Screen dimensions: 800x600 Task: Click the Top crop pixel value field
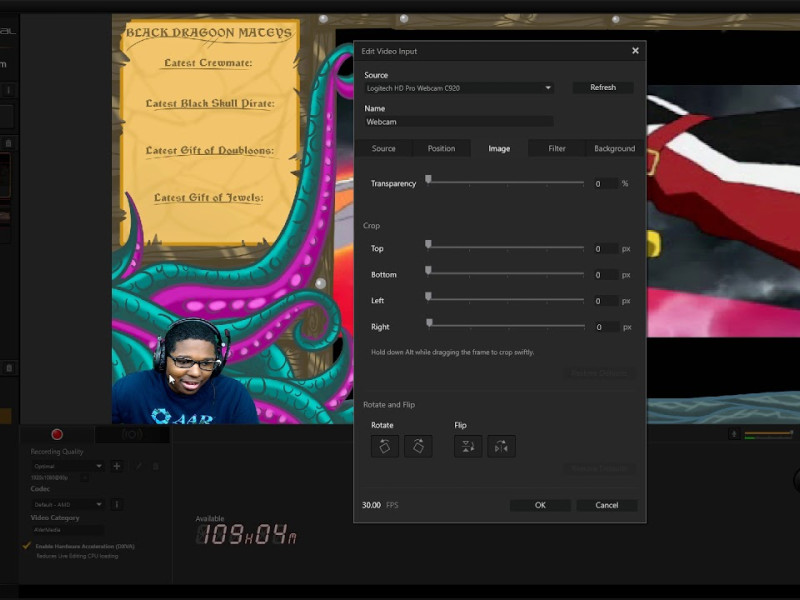tap(605, 249)
